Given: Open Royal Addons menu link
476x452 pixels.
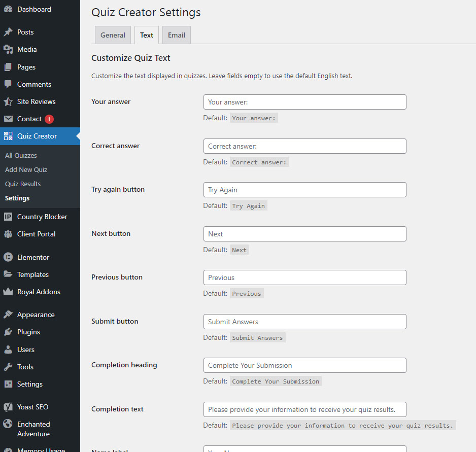Looking at the screenshot, I should coord(40,292).
